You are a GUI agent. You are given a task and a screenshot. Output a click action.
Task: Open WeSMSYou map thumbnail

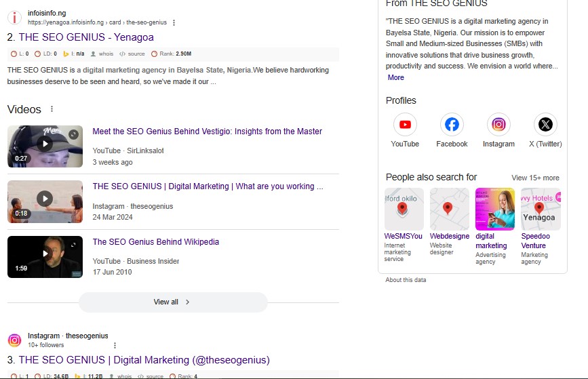[404, 209]
